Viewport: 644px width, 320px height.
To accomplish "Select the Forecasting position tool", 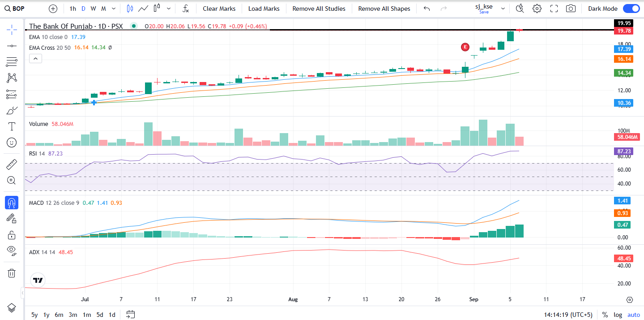I will 12,94.
